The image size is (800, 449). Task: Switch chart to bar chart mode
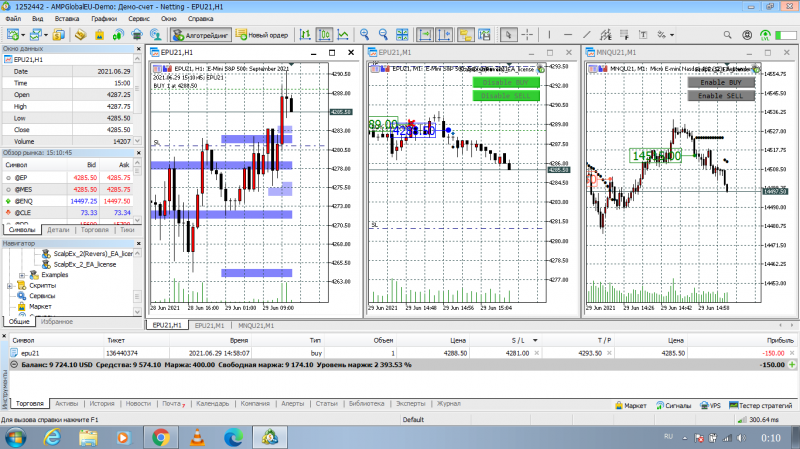[305, 35]
